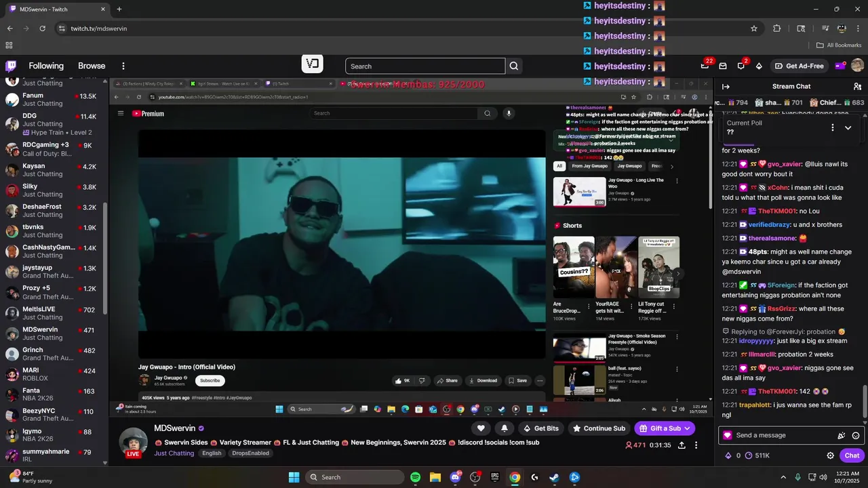Open the chat community users icon
The height and width of the screenshot is (488, 868).
point(857,86)
